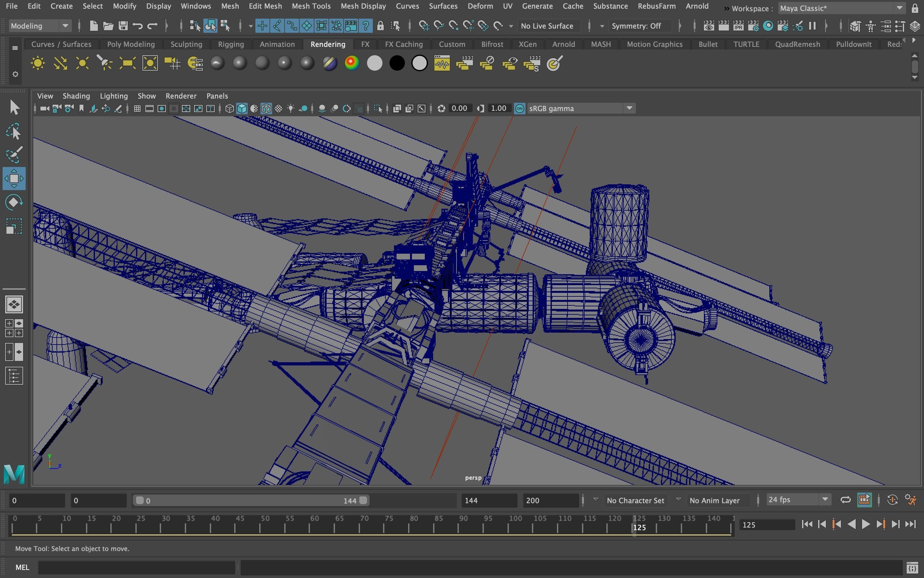Click the Select Camera icon in the panel toolbar

point(44,109)
